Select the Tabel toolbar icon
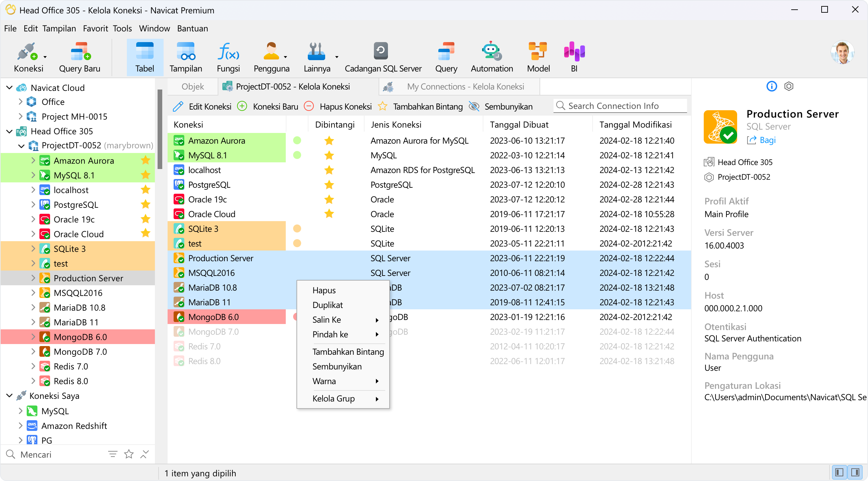868x481 pixels. [x=145, y=57]
